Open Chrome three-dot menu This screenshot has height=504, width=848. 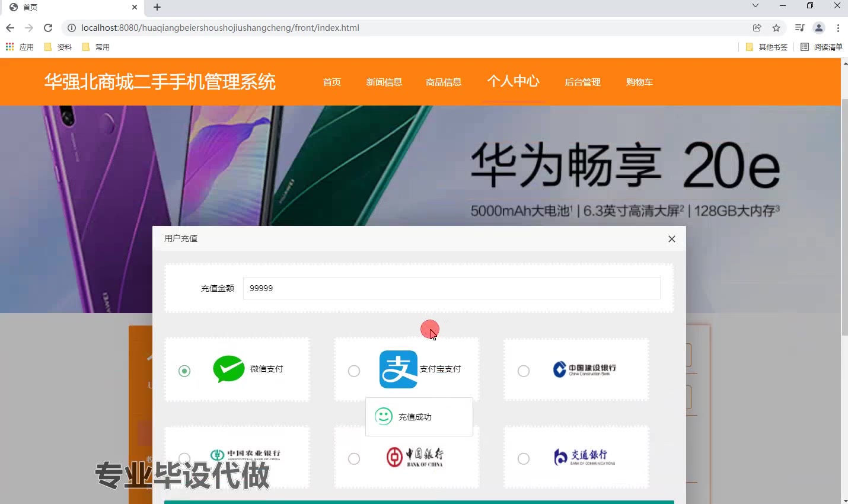[x=838, y=28]
